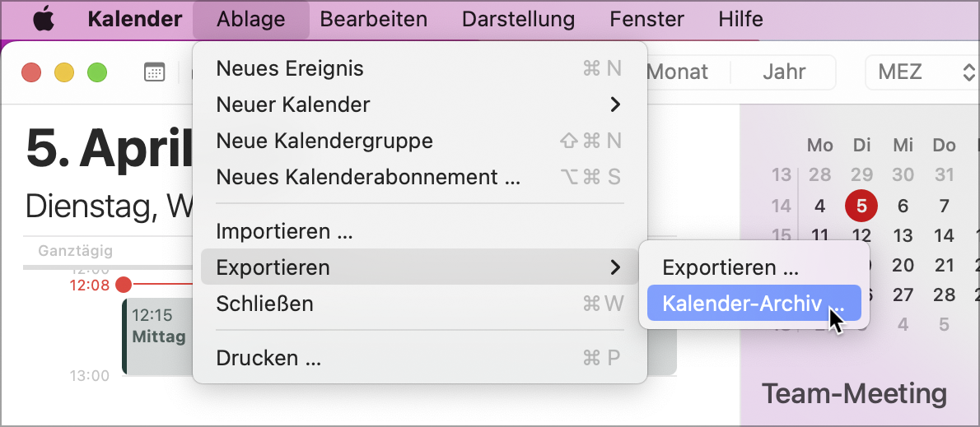Click the current time marker dot
The height and width of the screenshot is (427, 980).
[x=124, y=285]
